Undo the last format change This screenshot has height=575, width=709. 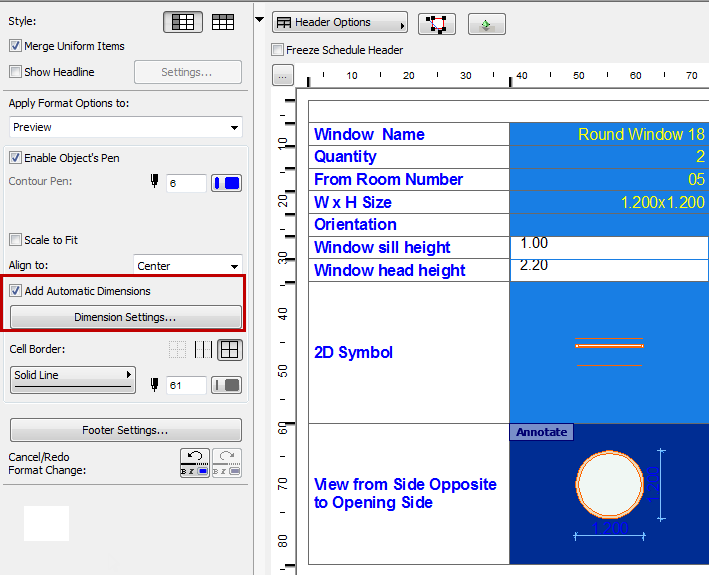pos(195,463)
